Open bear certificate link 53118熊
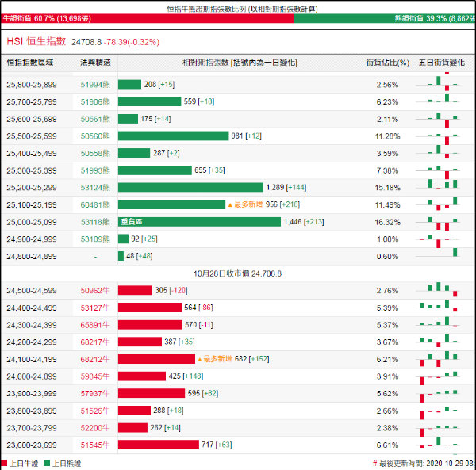Screen dimensions: 476x470 coord(95,222)
